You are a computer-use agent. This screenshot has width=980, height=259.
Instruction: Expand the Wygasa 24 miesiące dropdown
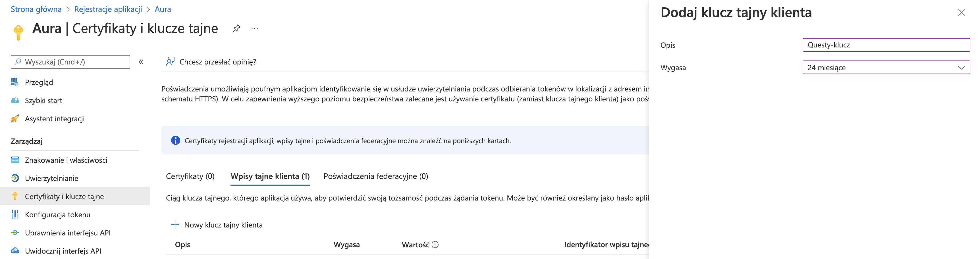click(886, 67)
